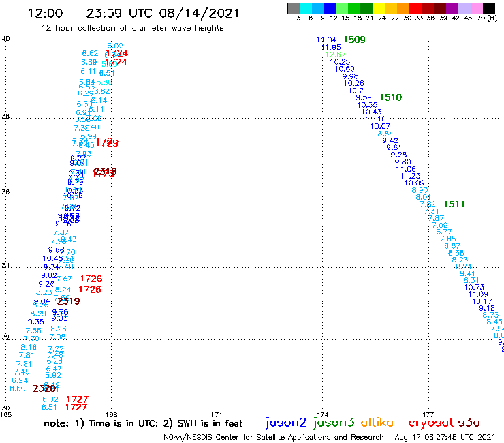Click the wave height value '10.43'
The height and width of the screenshot is (443, 504).
pyautogui.click(x=371, y=112)
